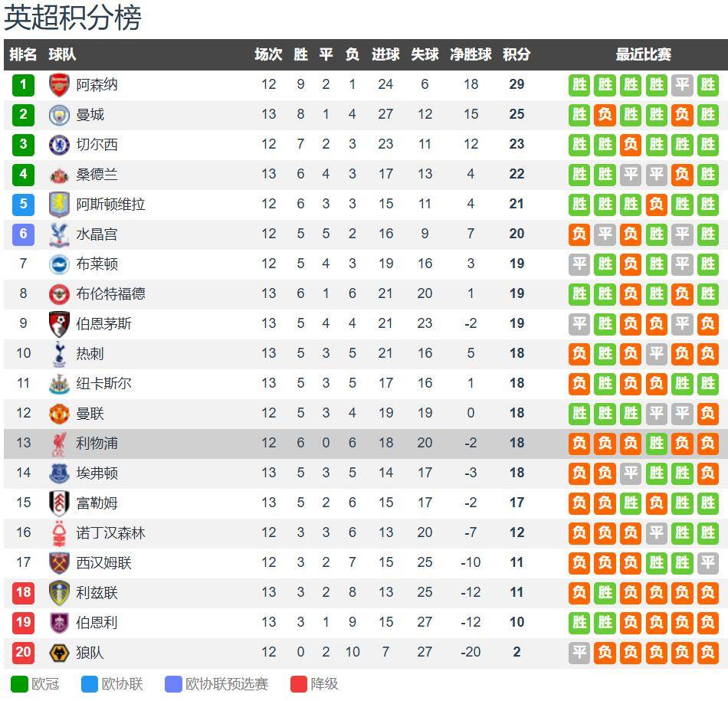Click the Arsenal club crest icon
The height and width of the screenshot is (701, 728).
click(x=59, y=84)
